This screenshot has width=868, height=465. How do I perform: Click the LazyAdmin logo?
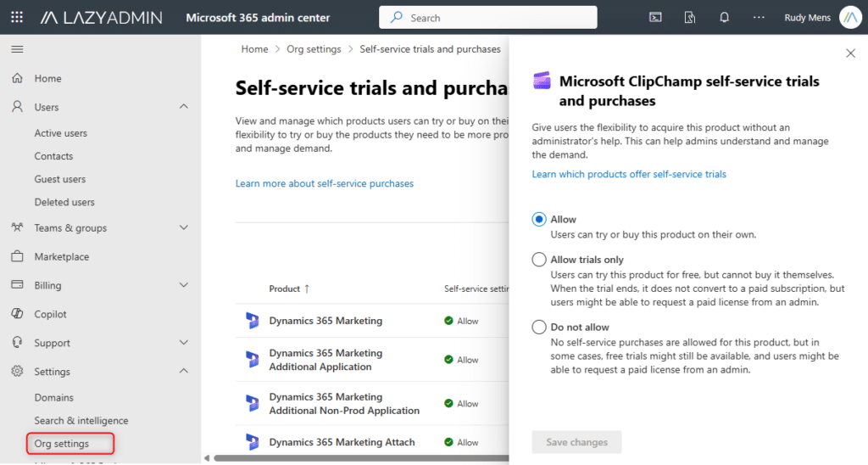pyautogui.click(x=102, y=18)
